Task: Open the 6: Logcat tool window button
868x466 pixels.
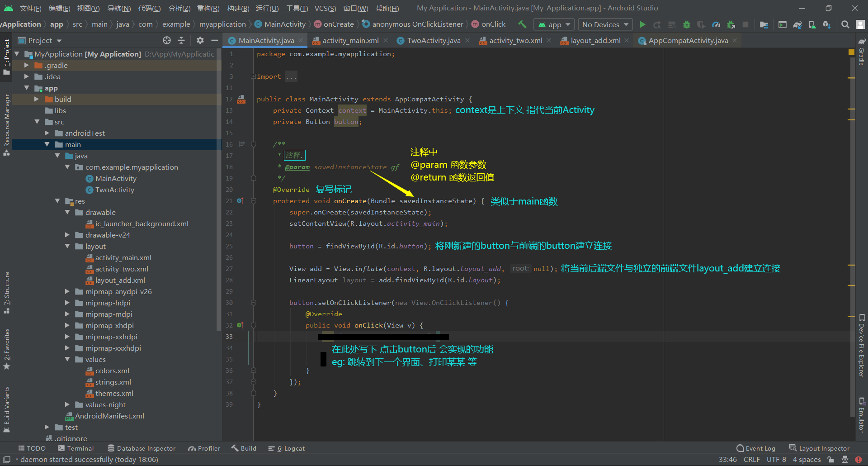Action: tap(287, 448)
